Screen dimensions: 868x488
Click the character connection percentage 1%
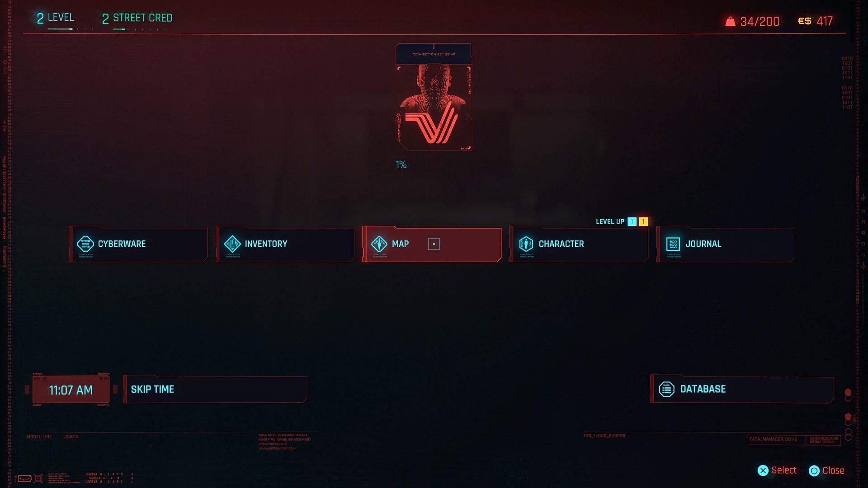pos(401,164)
